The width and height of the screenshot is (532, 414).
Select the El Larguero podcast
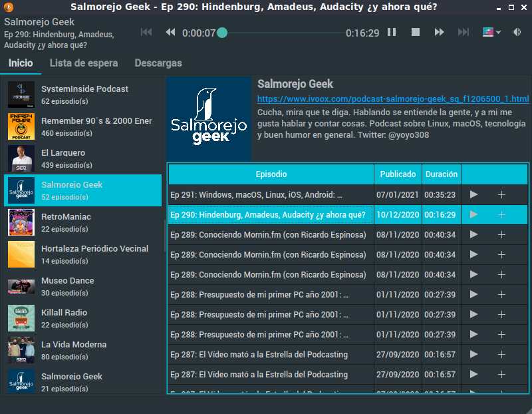coord(82,158)
